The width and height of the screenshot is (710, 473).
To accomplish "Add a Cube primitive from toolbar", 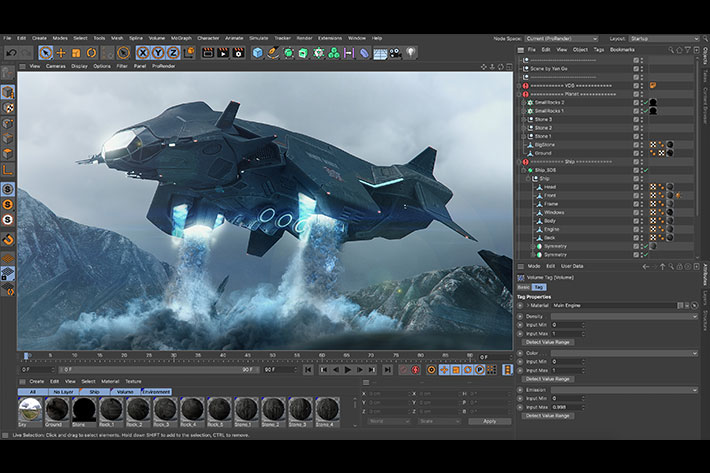I will click(x=257, y=52).
